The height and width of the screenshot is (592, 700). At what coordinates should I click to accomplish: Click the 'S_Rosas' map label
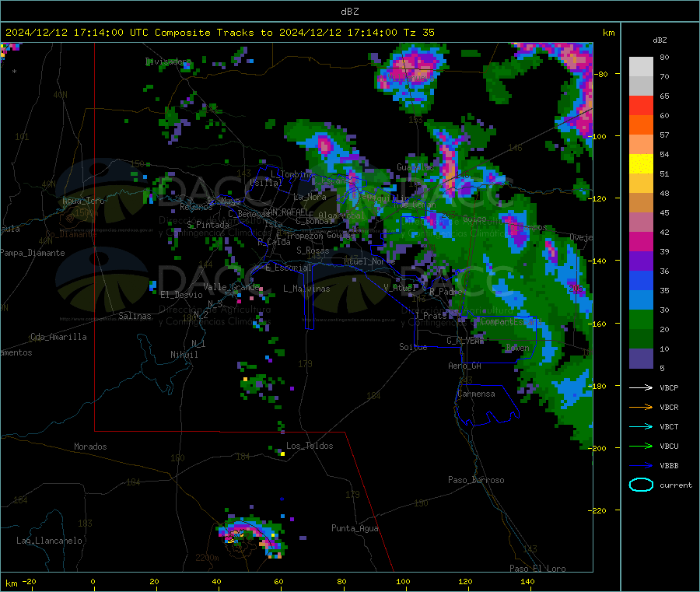[x=313, y=250]
